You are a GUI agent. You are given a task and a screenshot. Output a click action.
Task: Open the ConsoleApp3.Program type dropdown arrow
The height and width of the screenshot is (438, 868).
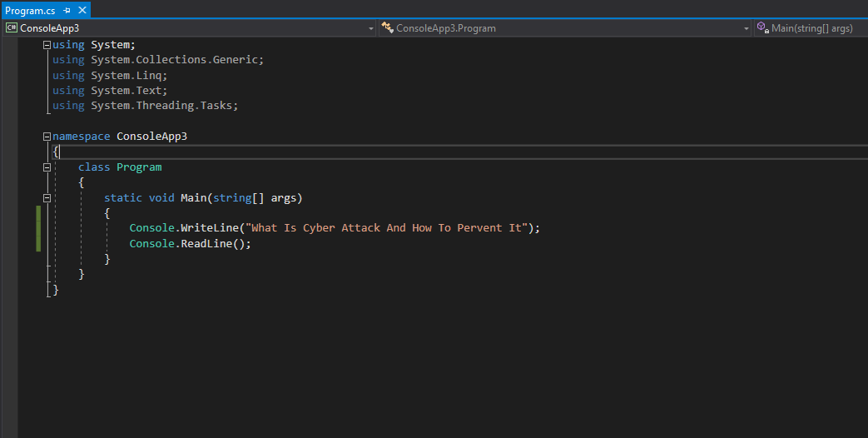[x=746, y=29]
